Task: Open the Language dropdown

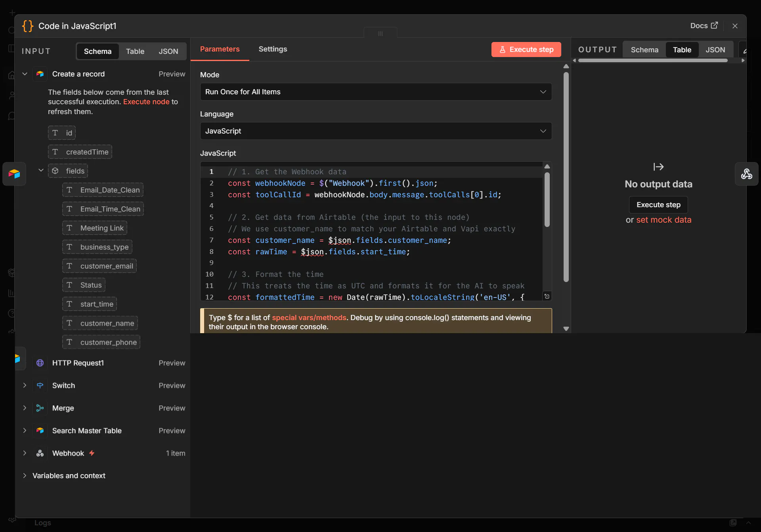Action: coord(376,131)
